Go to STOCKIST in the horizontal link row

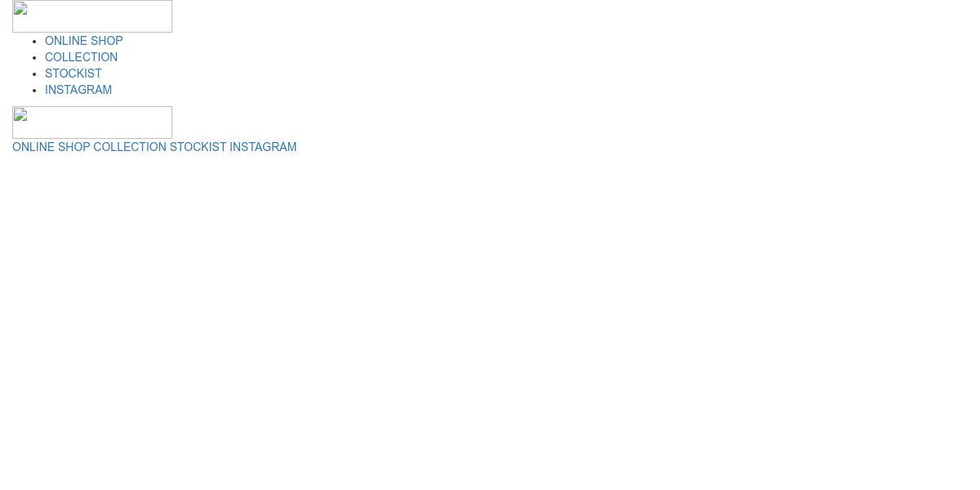coord(198,147)
